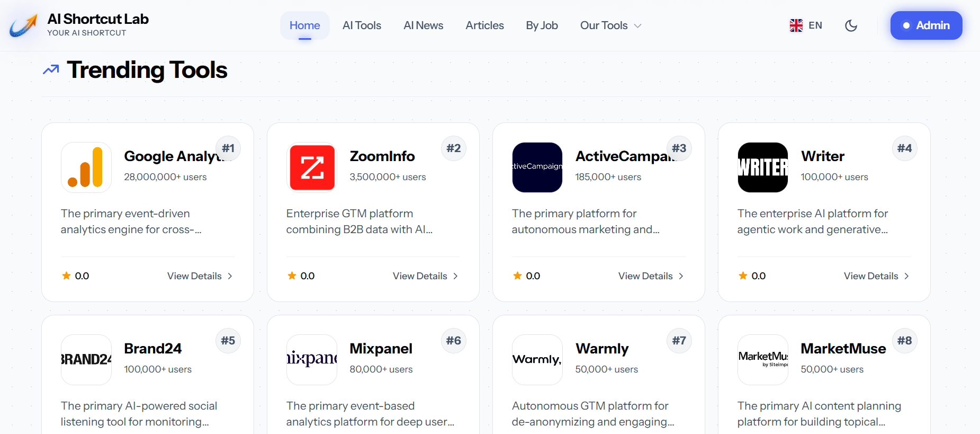Viewport: 980px width, 434px height.
Task: Switch to the AI News tab
Action: (x=423, y=25)
